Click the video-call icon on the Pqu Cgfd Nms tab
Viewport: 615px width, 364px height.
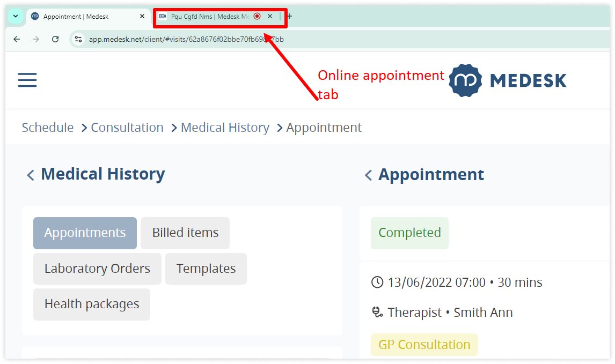(x=162, y=16)
